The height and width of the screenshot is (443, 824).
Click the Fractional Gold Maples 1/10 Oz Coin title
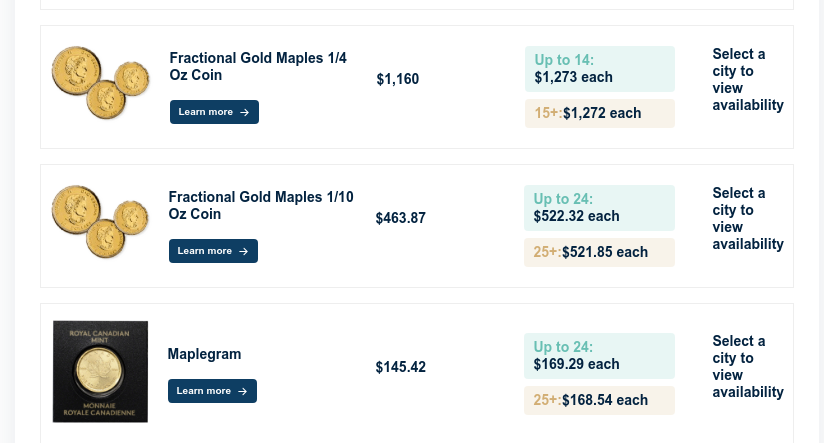[x=261, y=205]
